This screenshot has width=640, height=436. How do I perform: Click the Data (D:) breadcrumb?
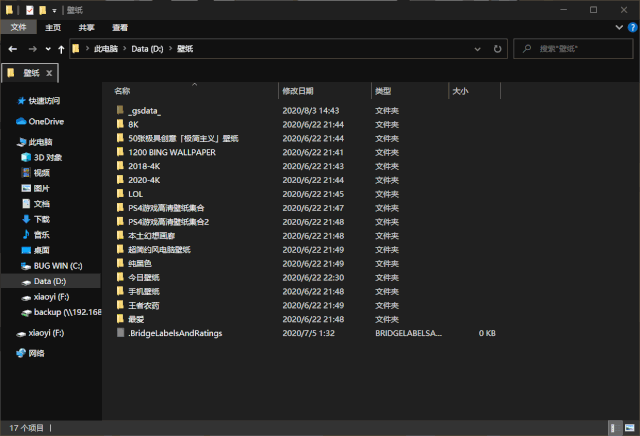pos(149,49)
